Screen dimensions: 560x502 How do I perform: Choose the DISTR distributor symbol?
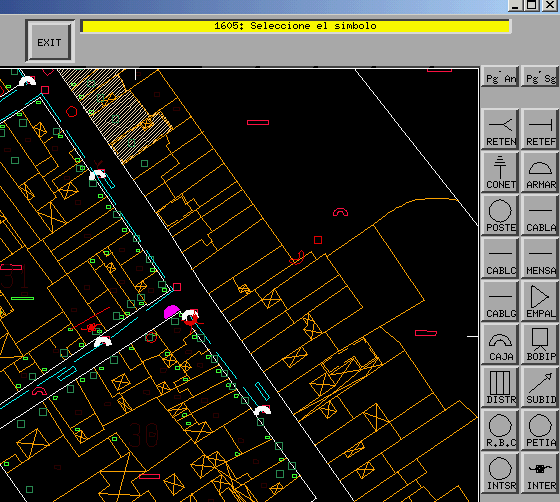click(500, 387)
